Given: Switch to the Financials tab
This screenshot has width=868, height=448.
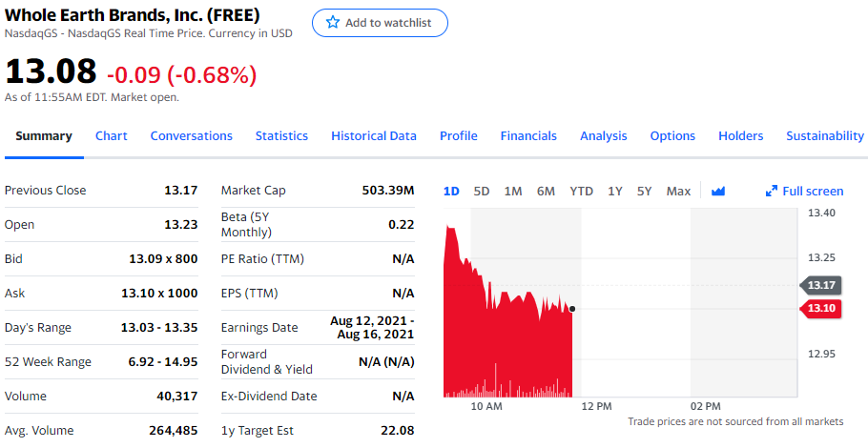Looking at the screenshot, I should point(528,136).
